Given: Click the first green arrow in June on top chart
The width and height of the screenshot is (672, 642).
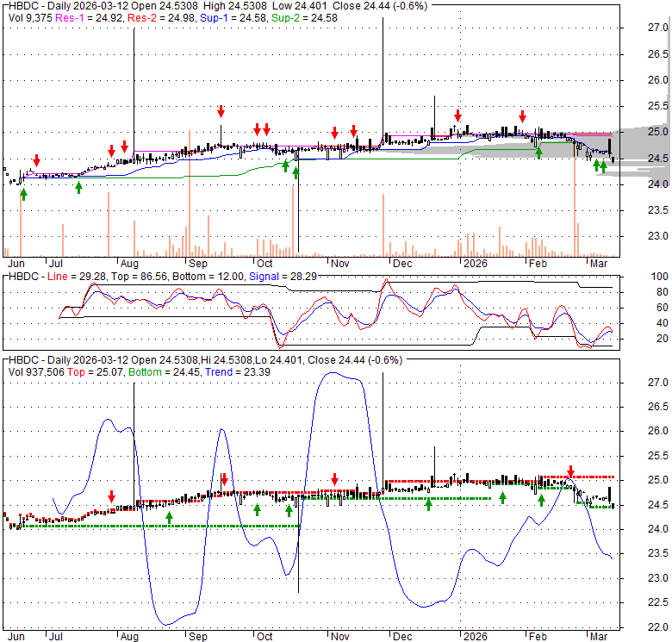Looking at the screenshot, I should coord(23,194).
